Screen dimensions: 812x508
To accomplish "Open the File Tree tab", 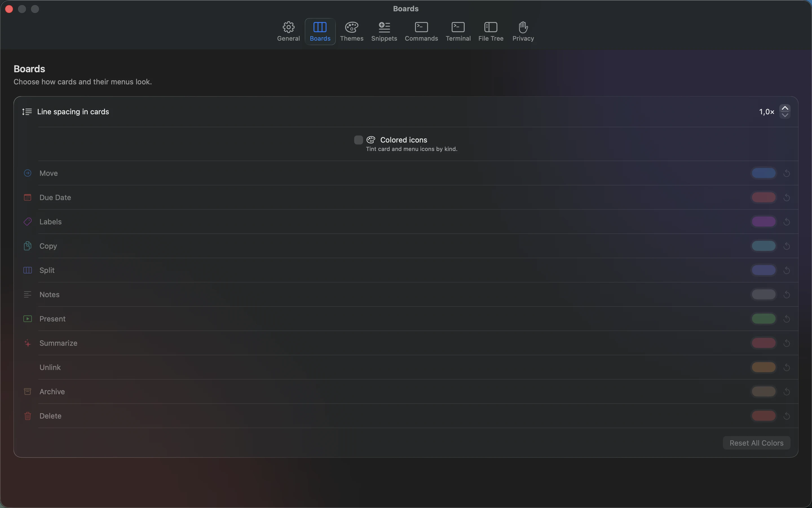I will (491, 32).
